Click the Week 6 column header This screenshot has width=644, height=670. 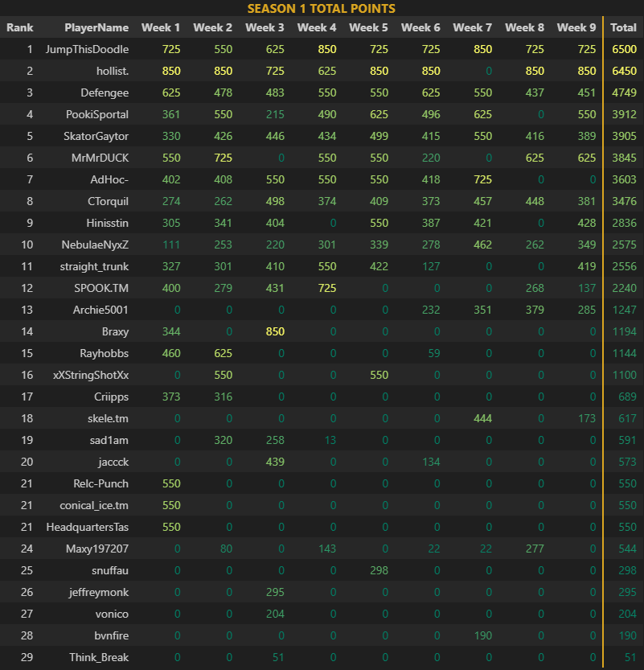[420, 27]
